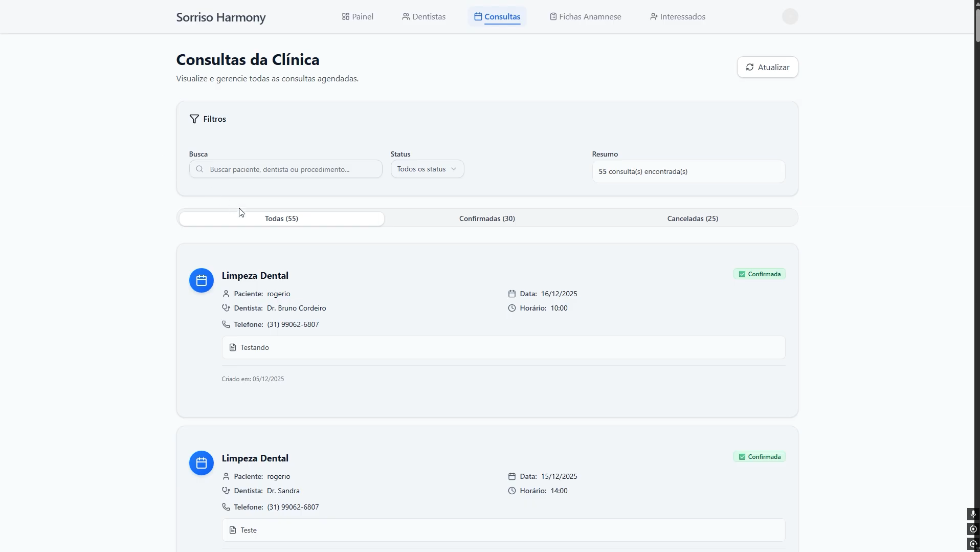980x552 pixels.
Task: Select the Consultas navigation tab
Action: click(497, 17)
